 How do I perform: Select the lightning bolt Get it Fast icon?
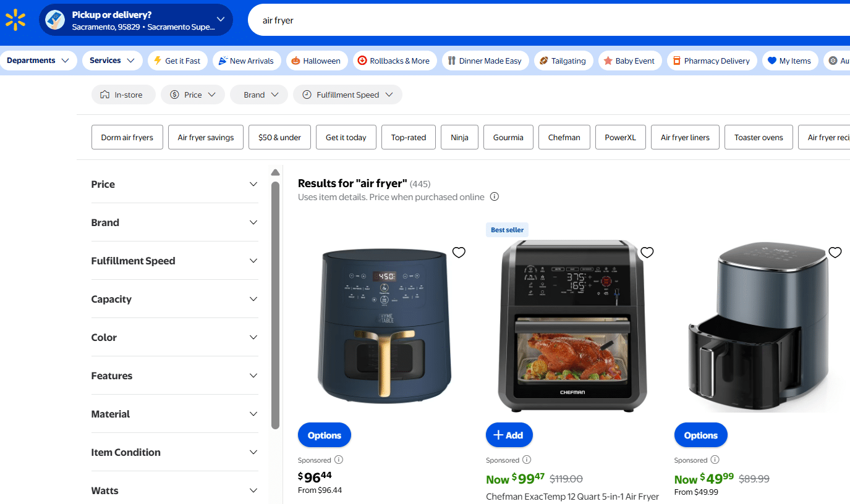[157, 61]
